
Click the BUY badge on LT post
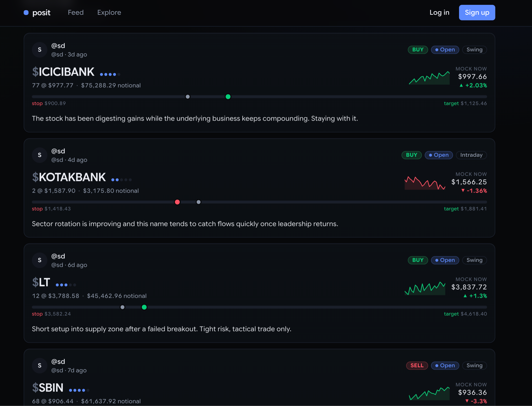[x=418, y=260]
